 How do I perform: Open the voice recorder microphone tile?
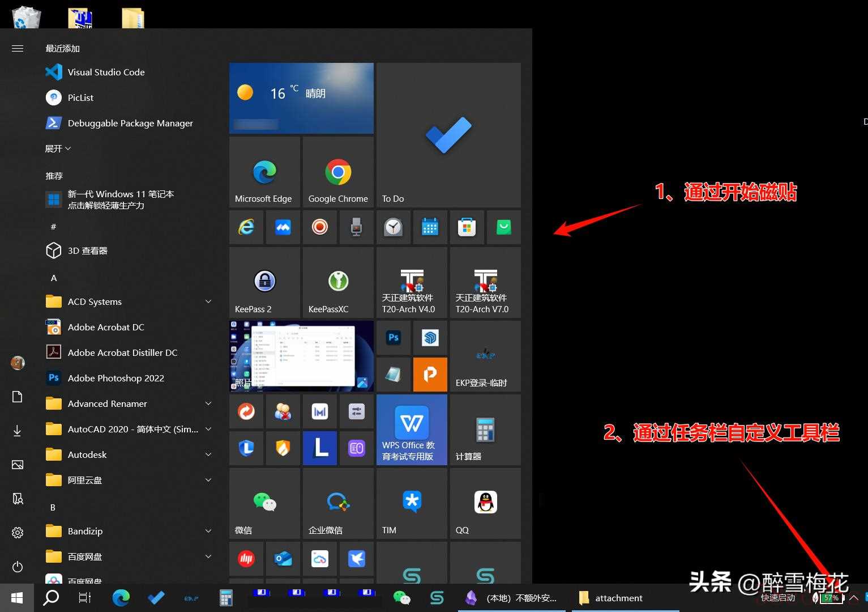357,227
